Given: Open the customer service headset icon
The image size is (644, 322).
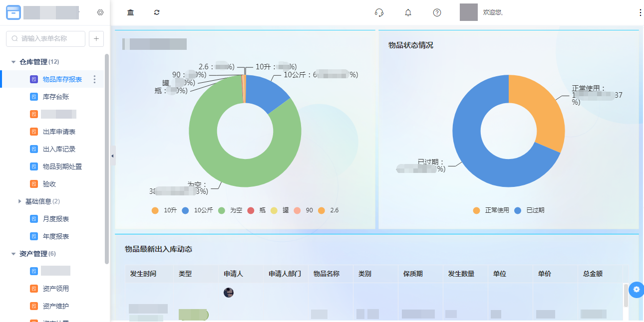Looking at the screenshot, I should coord(379,12).
